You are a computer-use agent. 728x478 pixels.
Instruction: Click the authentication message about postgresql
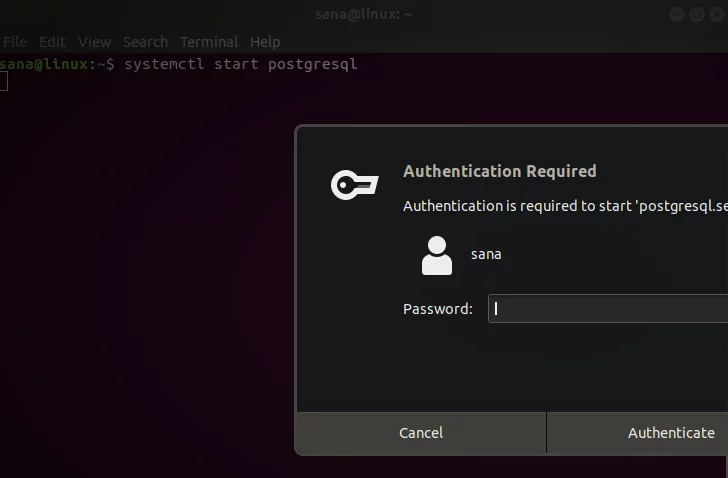click(x=565, y=206)
